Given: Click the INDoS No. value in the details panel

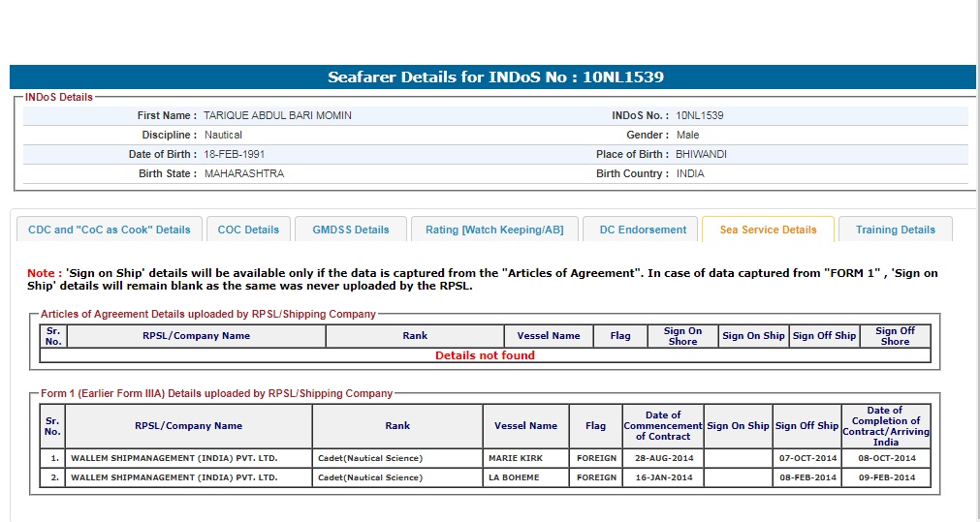Looking at the screenshot, I should 699,115.
